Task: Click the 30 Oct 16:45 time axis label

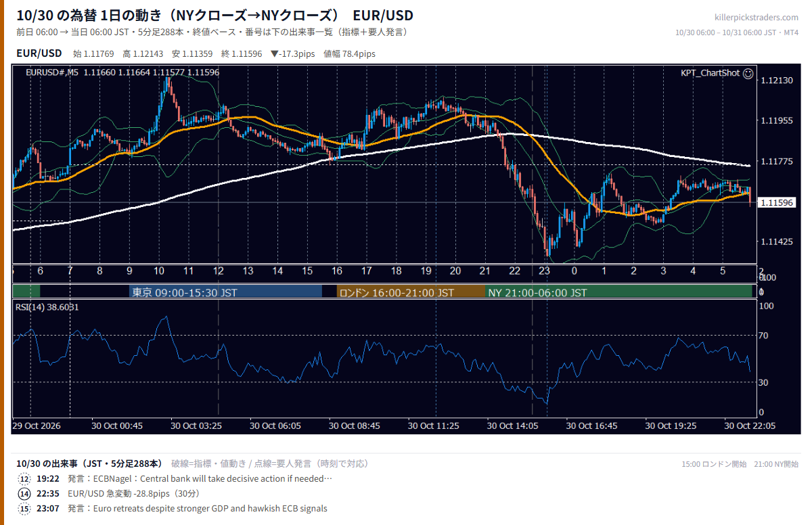Action: [593, 426]
